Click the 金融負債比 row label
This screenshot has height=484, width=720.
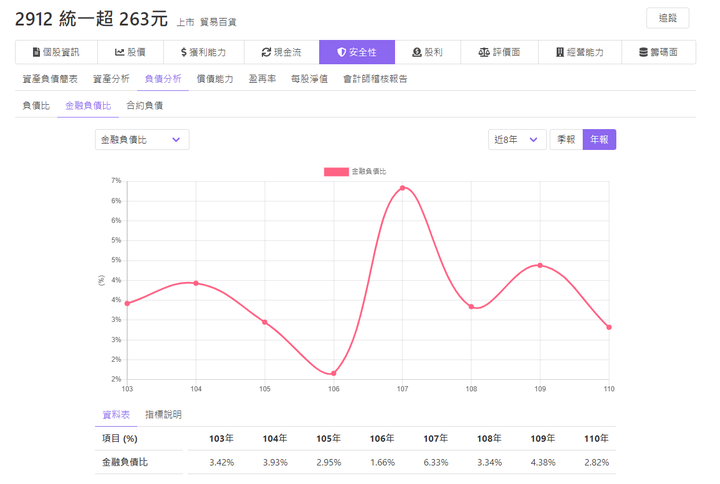(x=125, y=462)
